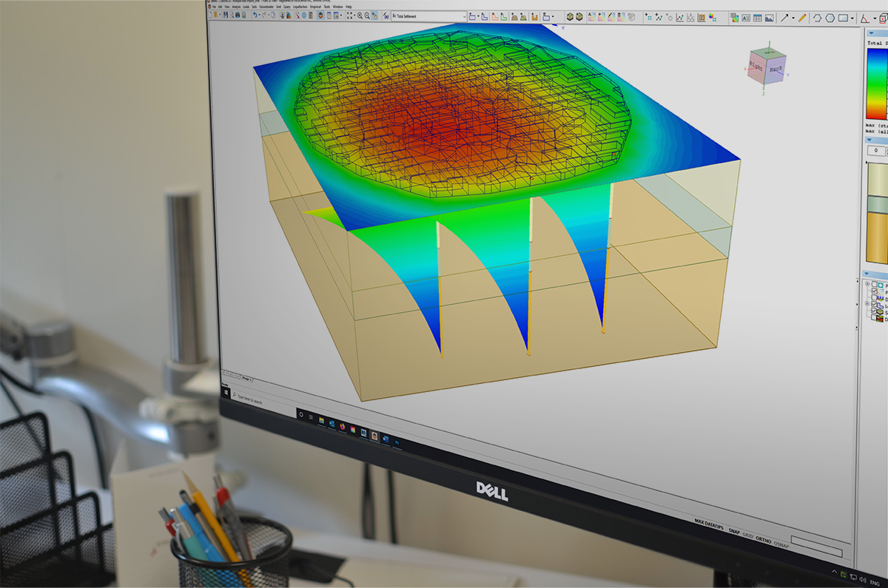This screenshot has height=588, width=888.
Task: Select the orange pencil drawing tool
Action: 802,18
